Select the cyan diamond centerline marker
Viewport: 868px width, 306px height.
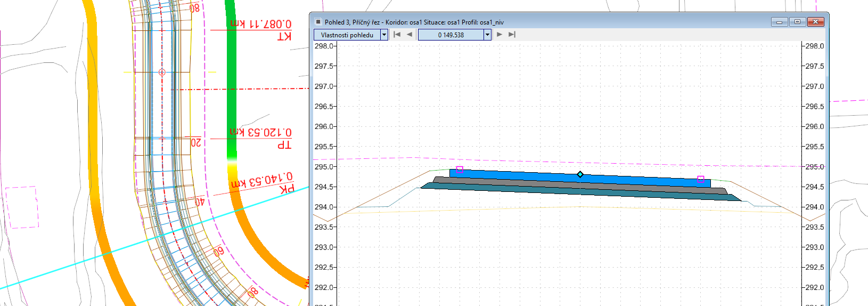(x=580, y=174)
